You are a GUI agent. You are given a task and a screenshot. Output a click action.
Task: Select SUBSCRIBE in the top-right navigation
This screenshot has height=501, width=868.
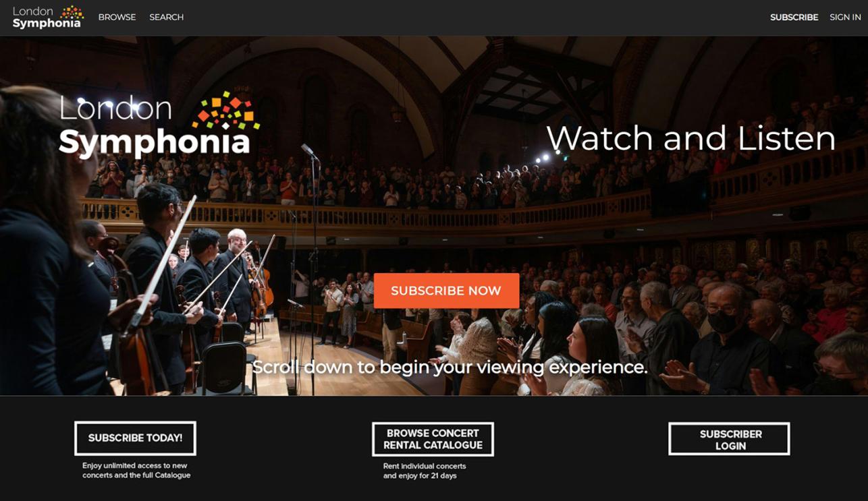click(x=794, y=18)
